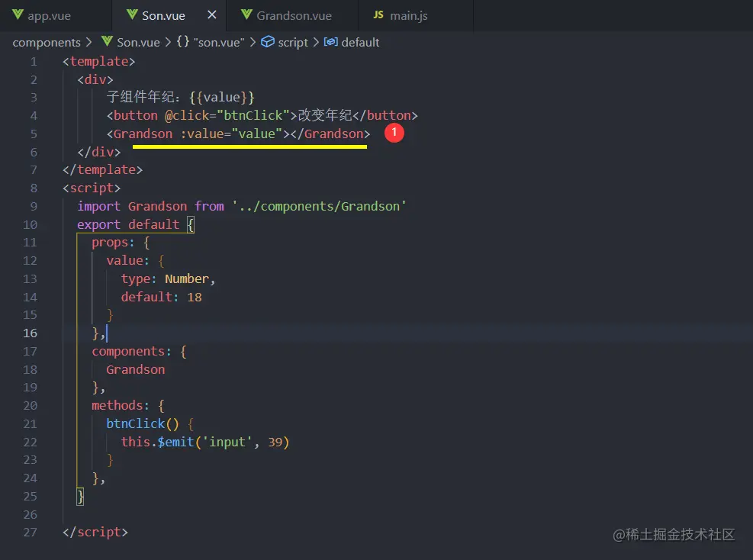Close the Son.vue tab
Screen dimensions: 753x560
[212, 15]
